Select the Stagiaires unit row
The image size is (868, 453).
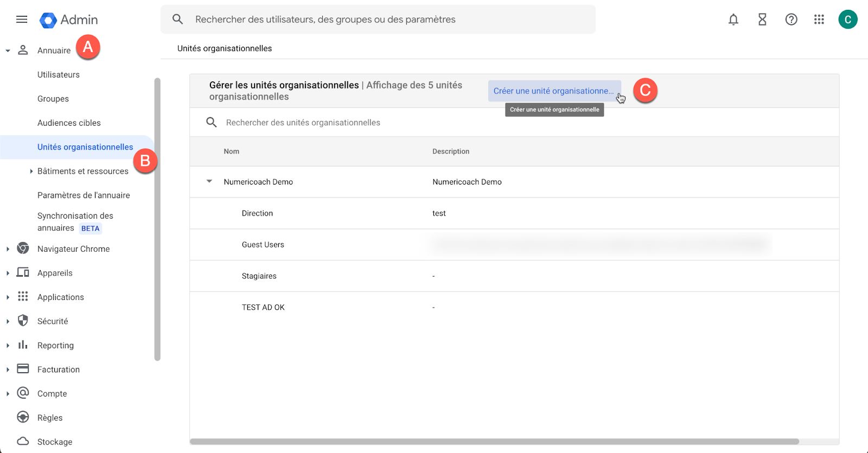(x=514, y=276)
